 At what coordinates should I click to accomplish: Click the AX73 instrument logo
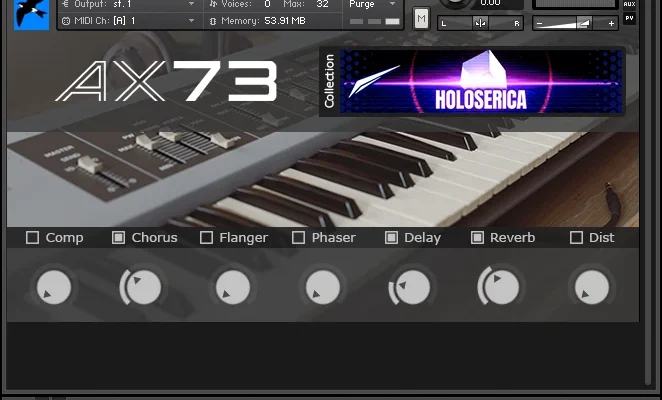(x=167, y=82)
